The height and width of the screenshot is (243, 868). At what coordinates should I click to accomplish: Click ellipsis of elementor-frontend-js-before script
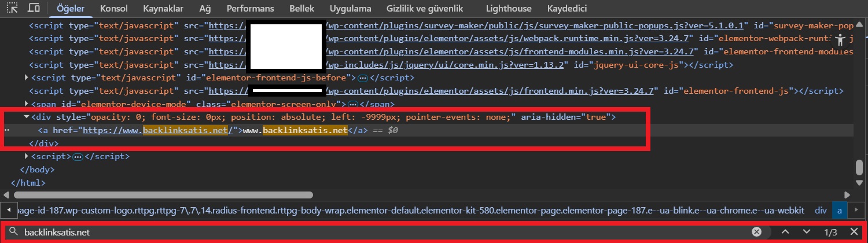click(363, 78)
